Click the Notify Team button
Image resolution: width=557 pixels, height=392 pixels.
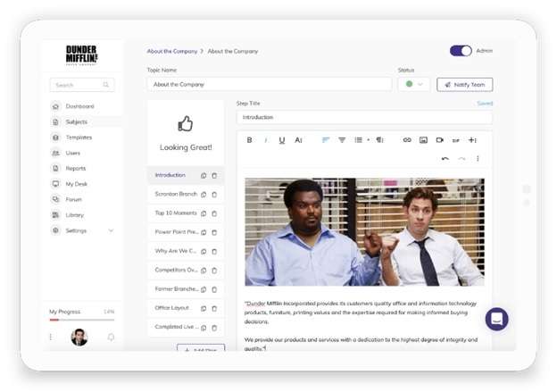465,85
